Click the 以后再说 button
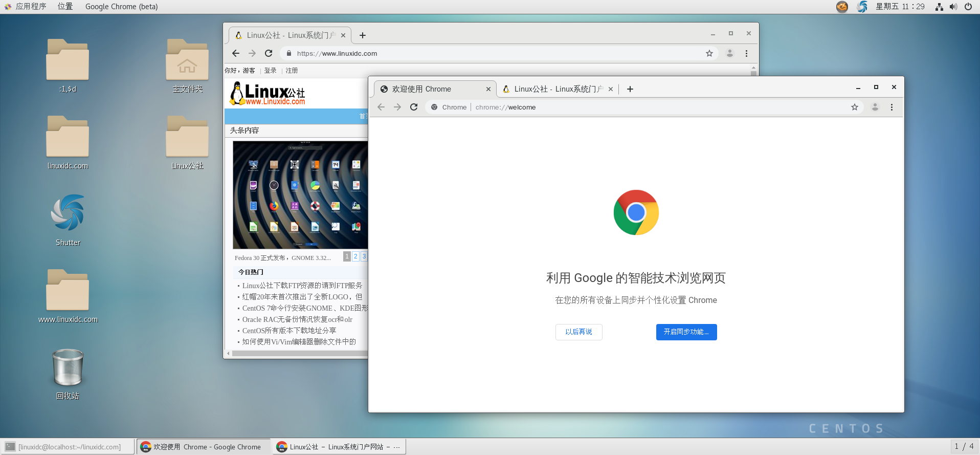Image resolution: width=980 pixels, height=455 pixels. click(578, 332)
